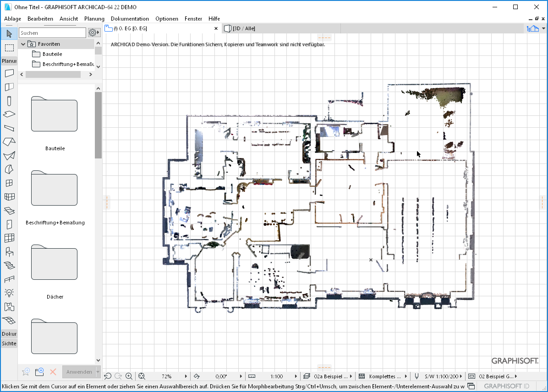Open layer combination 02a Beispiel popup
Image resolution: width=548 pixels, height=392 pixels.
pyautogui.click(x=351, y=376)
